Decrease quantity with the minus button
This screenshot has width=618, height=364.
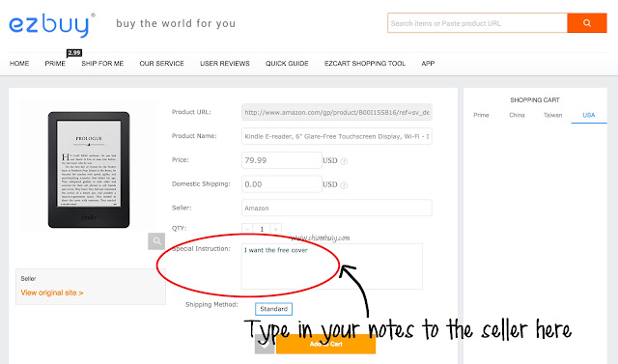(247, 229)
